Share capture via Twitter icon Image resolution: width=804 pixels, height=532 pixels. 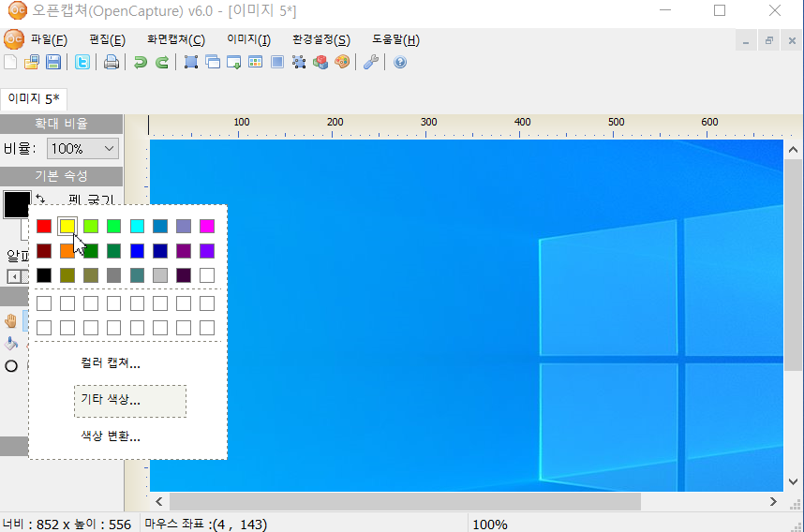[x=82, y=62]
